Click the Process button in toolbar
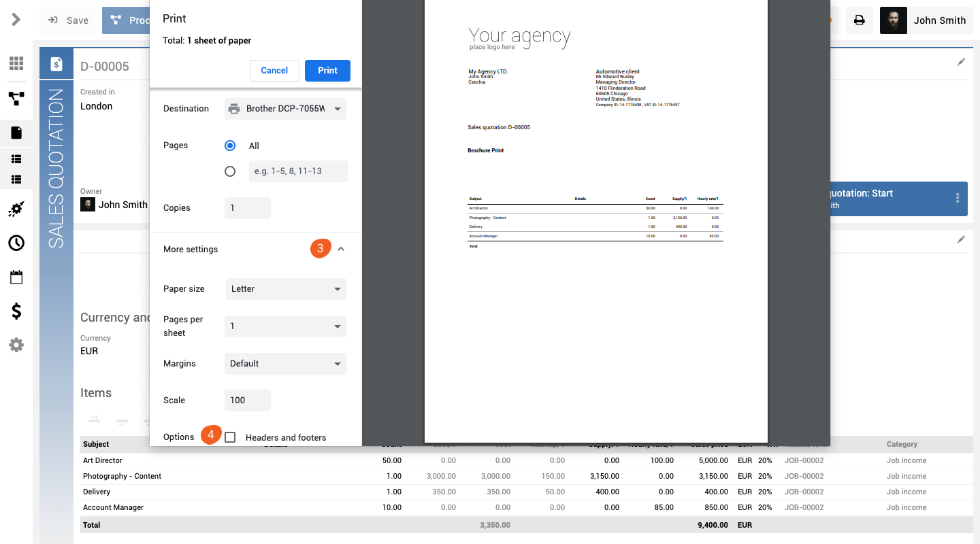Viewport: 980px width, 544px height. [x=127, y=20]
